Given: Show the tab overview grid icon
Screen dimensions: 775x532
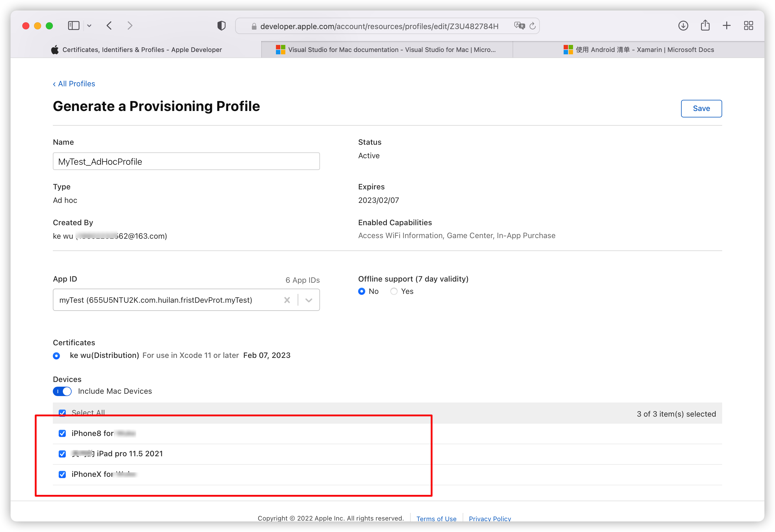Looking at the screenshot, I should click(x=748, y=26).
